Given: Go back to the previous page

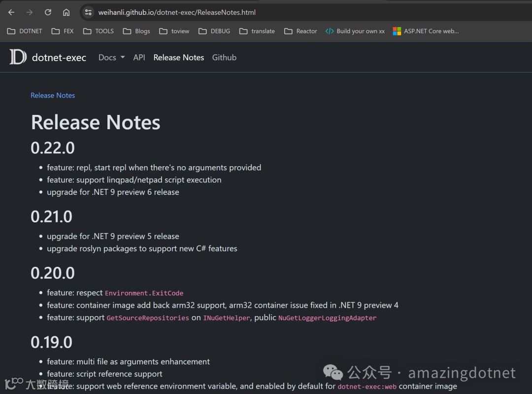Looking at the screenshot, I should pos(11,12).
